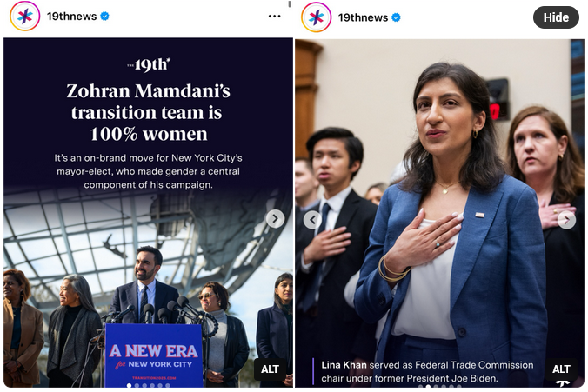Click the 'A New Era' podium sign in the photo

click(154, 355)
